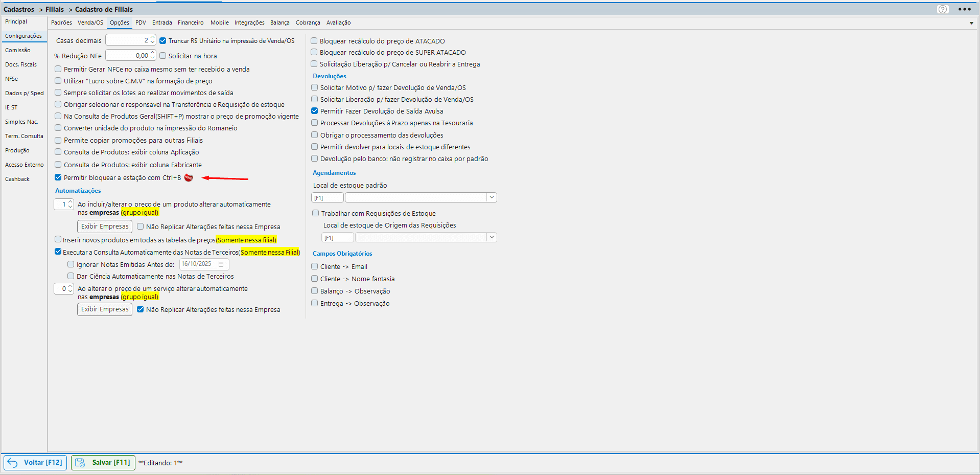Image resolution: width=980 pixels, height=475 pixels.
Task: Adjust the Casas decimais spinner
Action: point(152,40)
